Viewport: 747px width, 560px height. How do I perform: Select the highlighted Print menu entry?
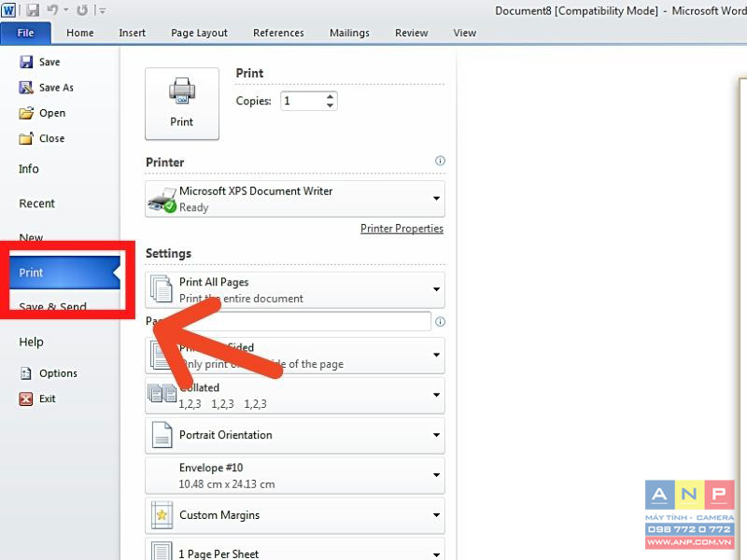(x=64, y=273)
